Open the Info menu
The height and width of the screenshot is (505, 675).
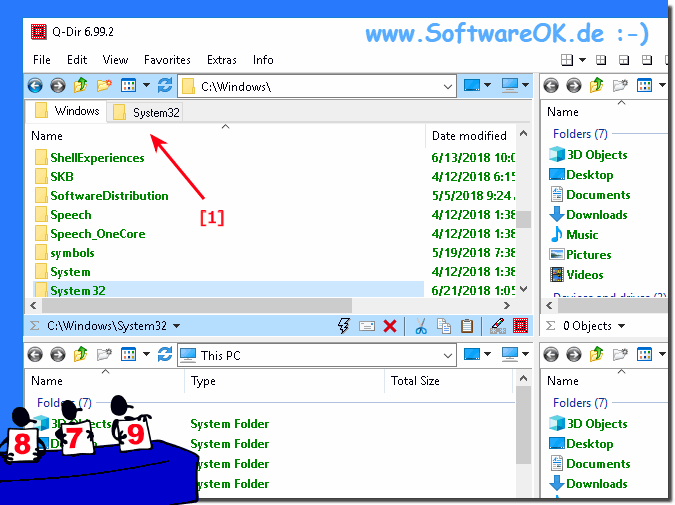tap(263, 60)
